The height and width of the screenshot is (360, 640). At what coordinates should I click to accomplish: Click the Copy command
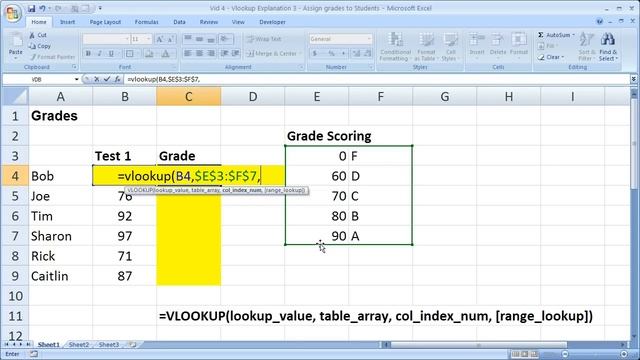coord(40,46)
